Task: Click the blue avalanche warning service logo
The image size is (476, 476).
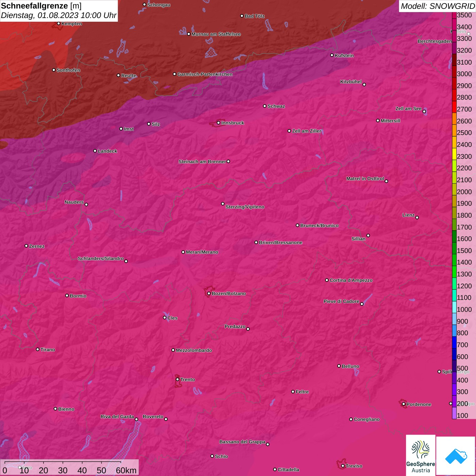Action: [456, 456]
